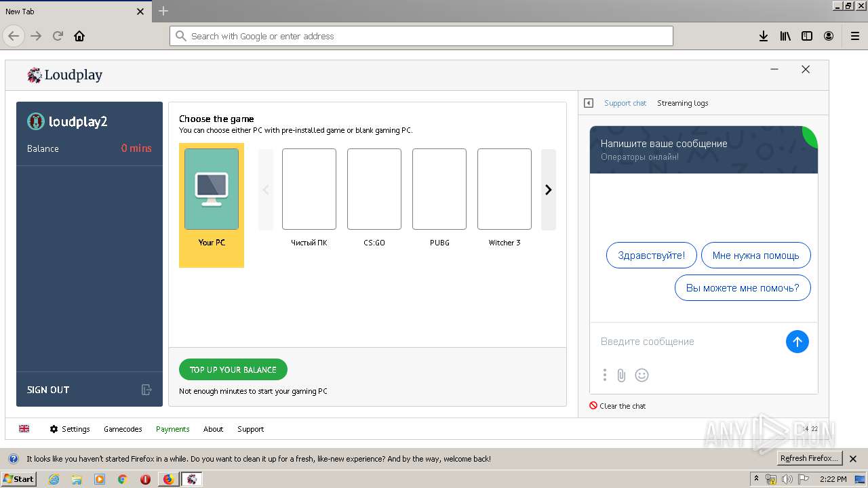Image resolution: width=868 pixels, height=488 pixels.
Task: Open the Firefox downloads icon
Action: coord(764,36)
